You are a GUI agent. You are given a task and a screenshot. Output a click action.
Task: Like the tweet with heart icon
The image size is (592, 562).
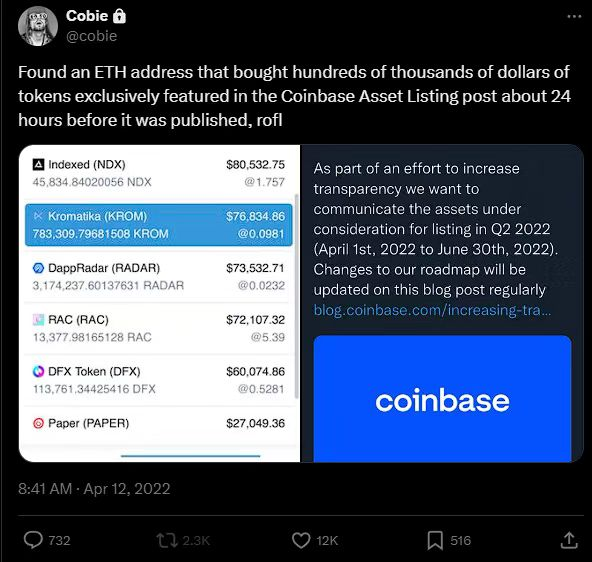[301, 540]
